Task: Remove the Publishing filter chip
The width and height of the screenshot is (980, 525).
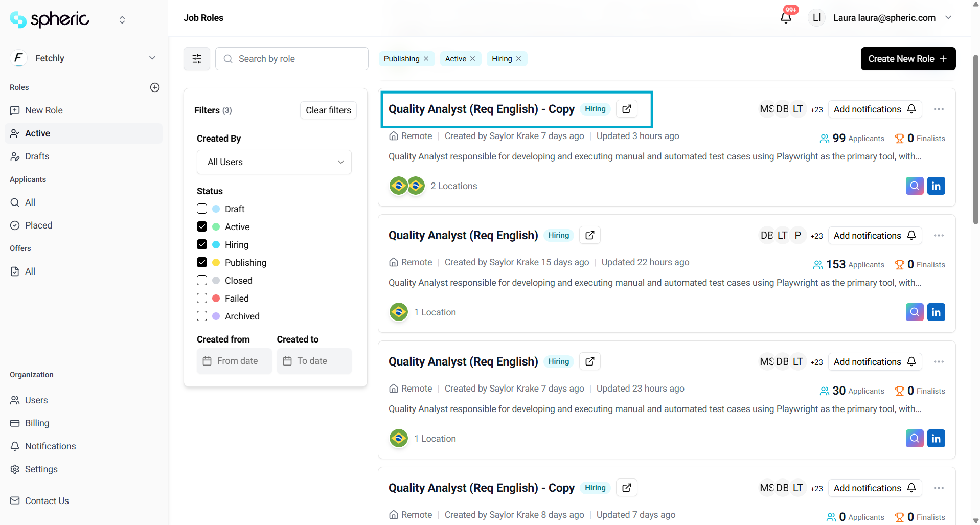Action: [x=426, y=59]
